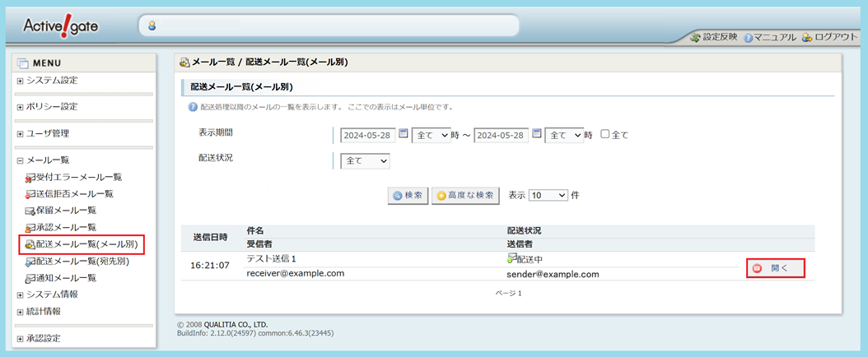This screenshot has height=357, width=868.
Task: Click the help icon beside the description text
Action: coord(193,107)
